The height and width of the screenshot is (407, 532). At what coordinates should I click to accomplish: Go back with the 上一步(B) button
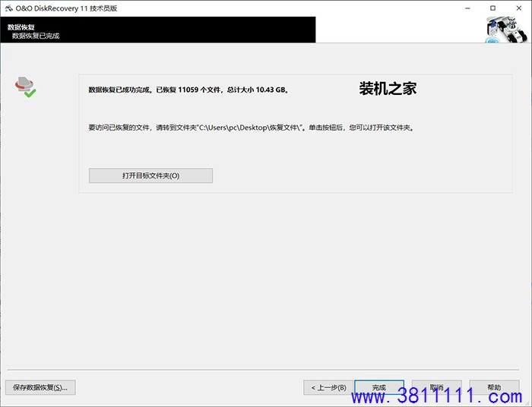point(328,387)
